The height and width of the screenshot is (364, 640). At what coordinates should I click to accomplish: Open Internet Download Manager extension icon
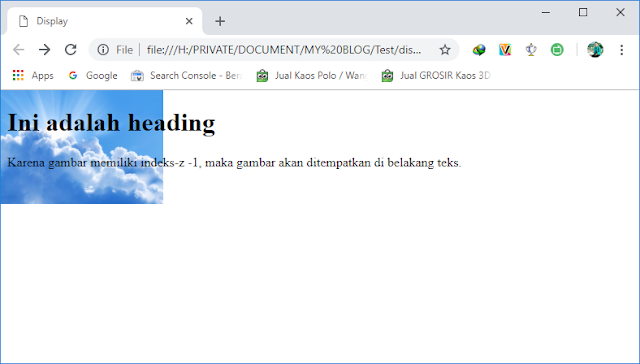click(479, 50)
